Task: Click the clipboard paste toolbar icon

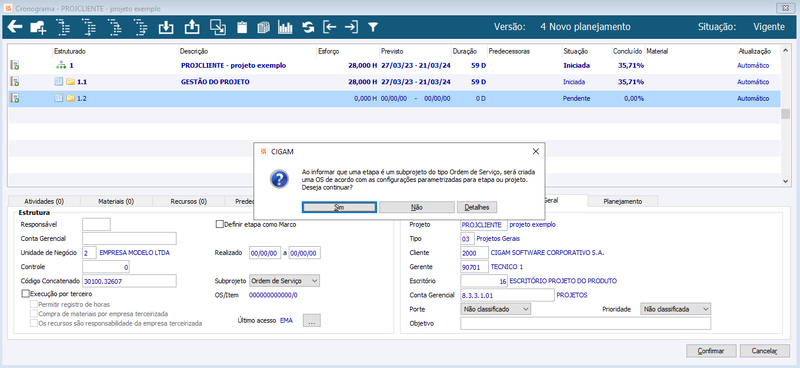Action: [x=242, y=28]
